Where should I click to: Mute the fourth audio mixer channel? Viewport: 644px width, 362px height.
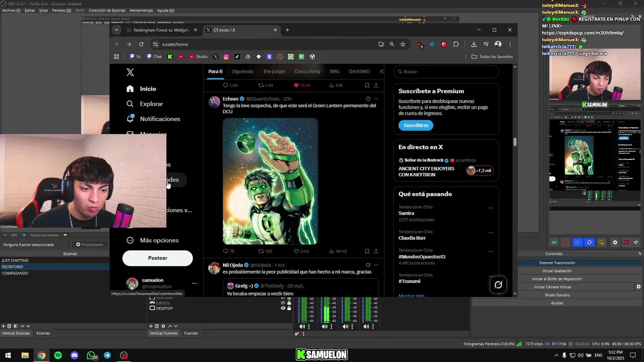pyautogui.click(x=366, y=327)
